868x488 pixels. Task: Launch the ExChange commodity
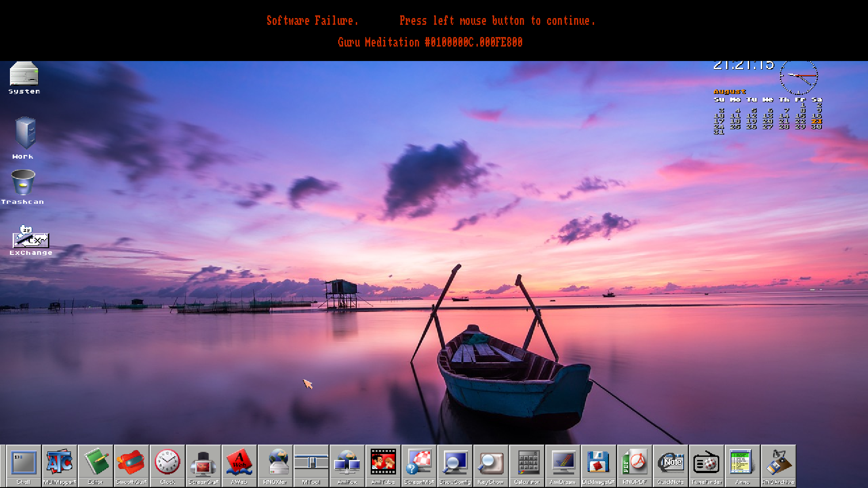coord(30,239)
